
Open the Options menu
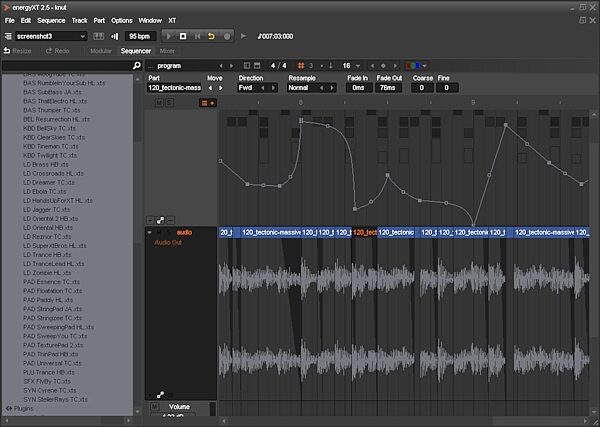(x=122, y=20)
